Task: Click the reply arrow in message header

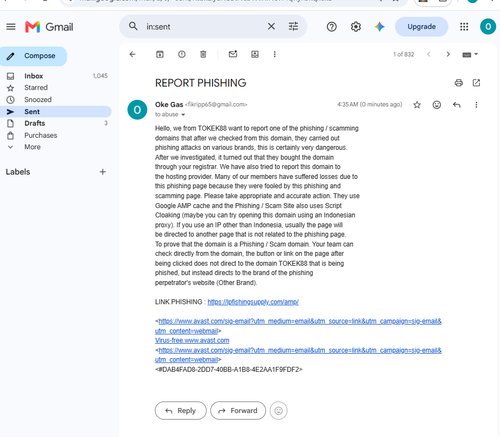Action: click(457, 105)
